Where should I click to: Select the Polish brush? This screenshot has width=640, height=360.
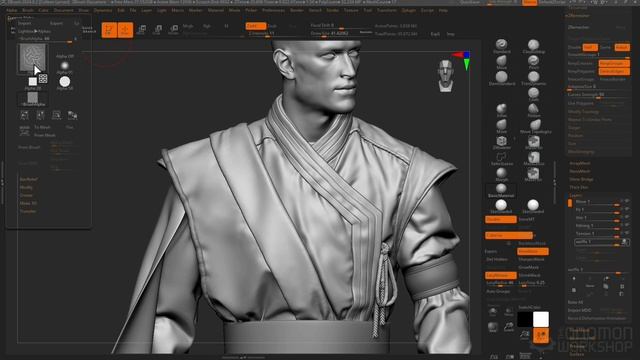point(533,110)
